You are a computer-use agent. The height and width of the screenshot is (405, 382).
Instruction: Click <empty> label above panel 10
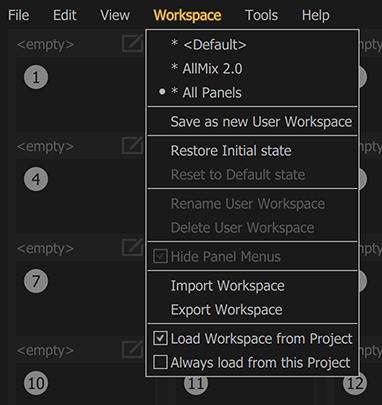point(45,350)
